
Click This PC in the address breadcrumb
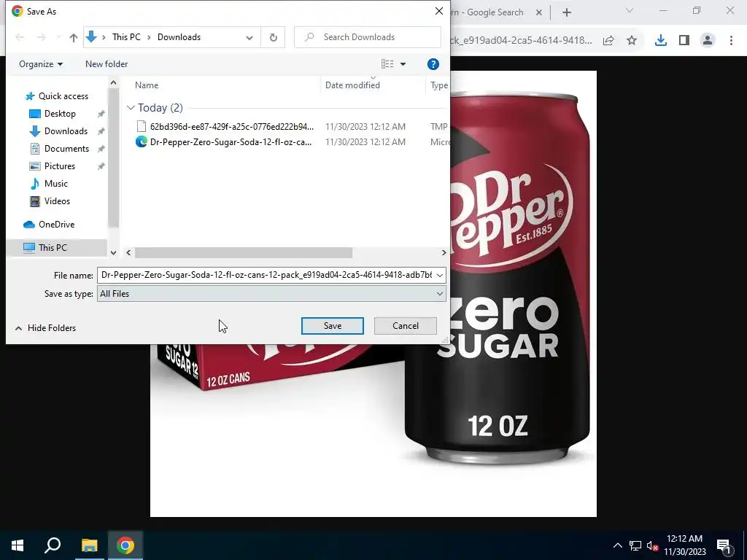click(126, 37)
